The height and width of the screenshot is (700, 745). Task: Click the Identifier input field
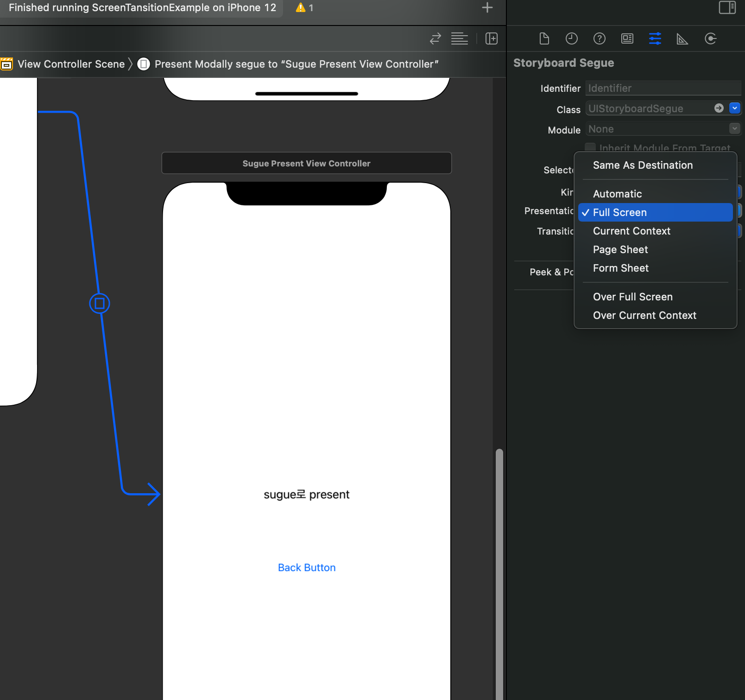point(663,88)
